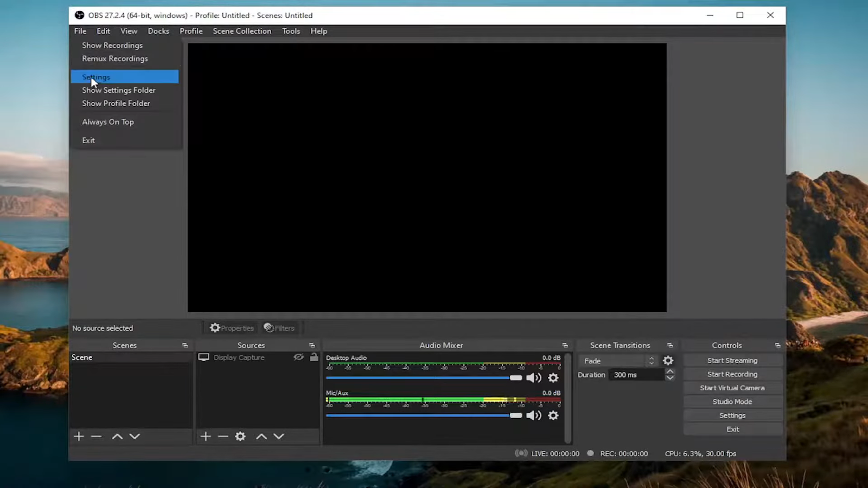Open the Sources panel menu icon
The width and height of the screenshot is (868, 488).
(312, 345)
